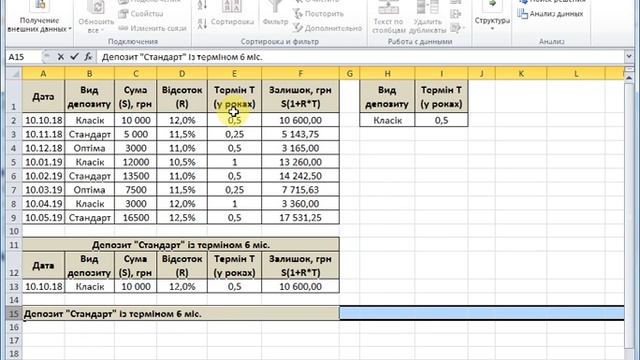Click balance cell 5 143,75
The image size is (640, 360).
pyautogui.click(x=300, y=134)
